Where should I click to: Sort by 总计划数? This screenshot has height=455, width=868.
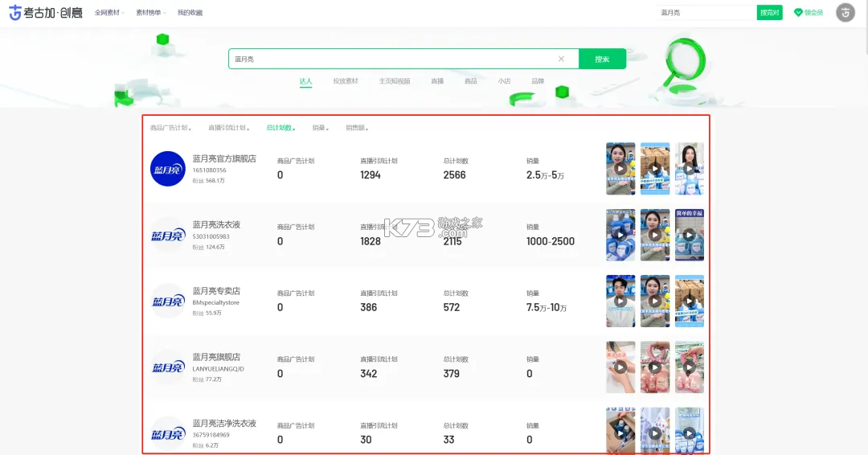coord(280,128)
